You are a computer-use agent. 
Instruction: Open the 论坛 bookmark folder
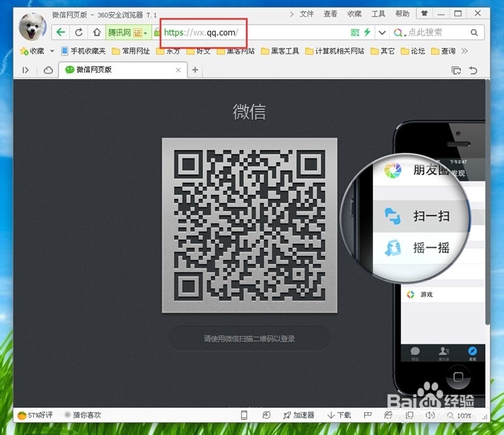[x=413, y=51]
